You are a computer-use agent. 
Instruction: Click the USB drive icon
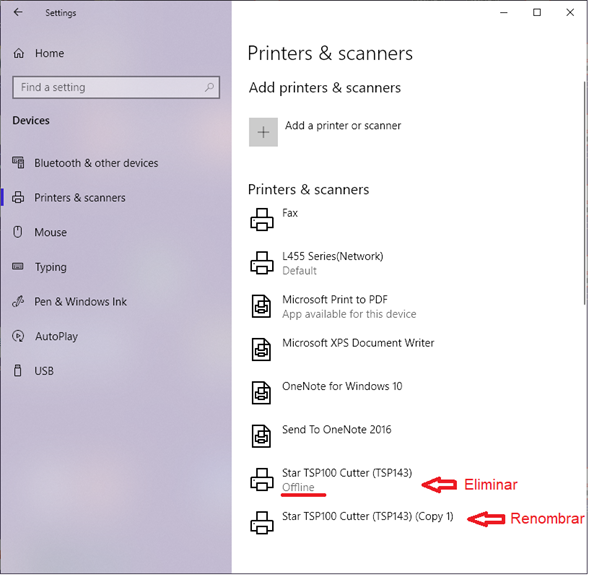18,370
